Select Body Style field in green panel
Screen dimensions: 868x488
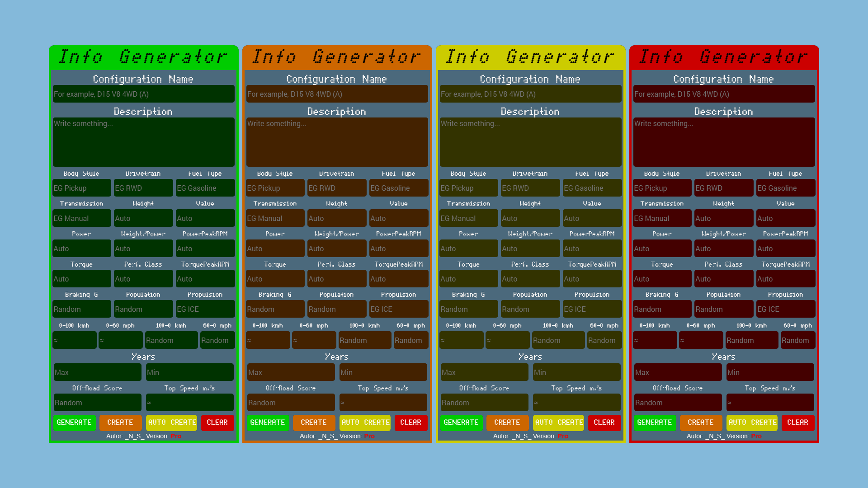click(82, 188)
